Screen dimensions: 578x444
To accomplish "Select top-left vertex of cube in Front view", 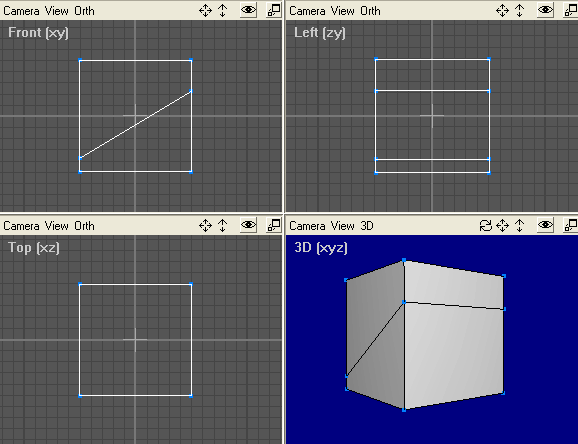I will tap(80, 60).
